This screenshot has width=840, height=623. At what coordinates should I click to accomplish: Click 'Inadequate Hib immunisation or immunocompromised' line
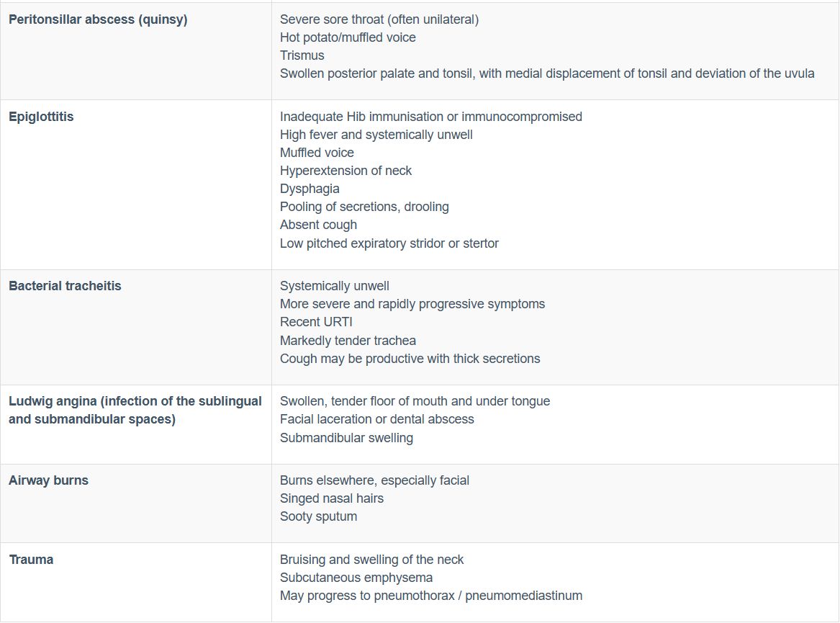[430, 117]
